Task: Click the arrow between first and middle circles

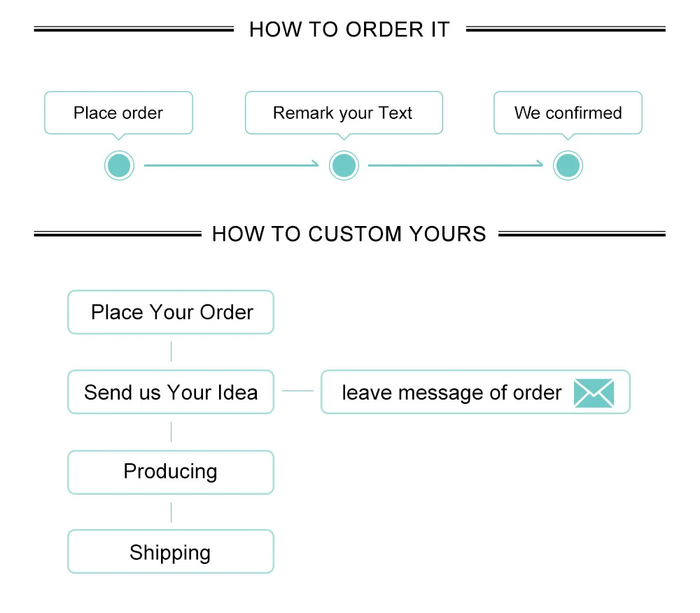Action: [x=231, y=164]
